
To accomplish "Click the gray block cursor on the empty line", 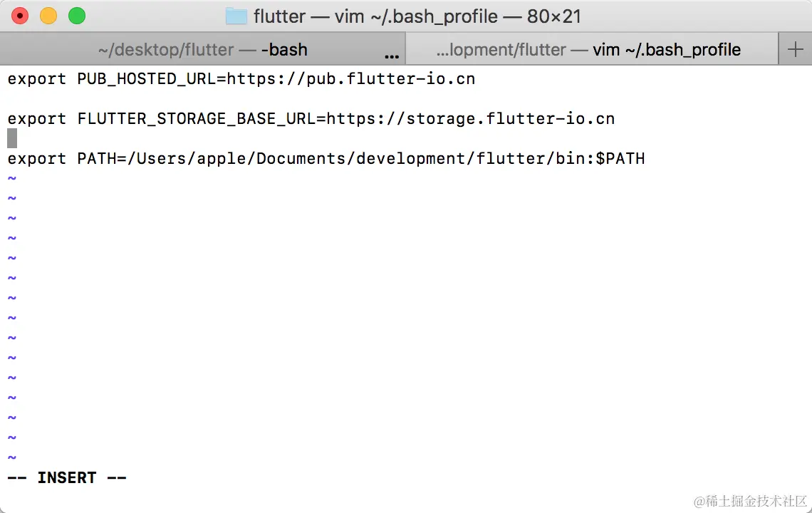I will click(12, 138).
